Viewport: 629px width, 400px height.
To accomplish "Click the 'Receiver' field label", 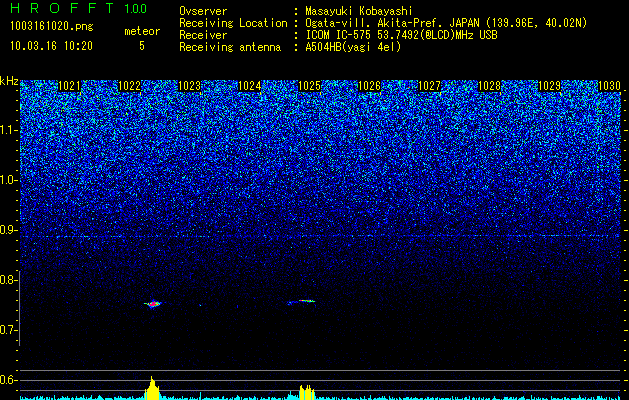I will click(203, 35).
